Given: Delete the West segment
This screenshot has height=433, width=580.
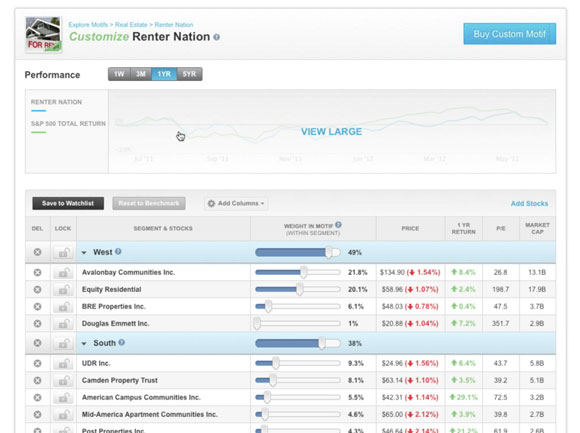Looking at the screenshot, I should [37, 252].
